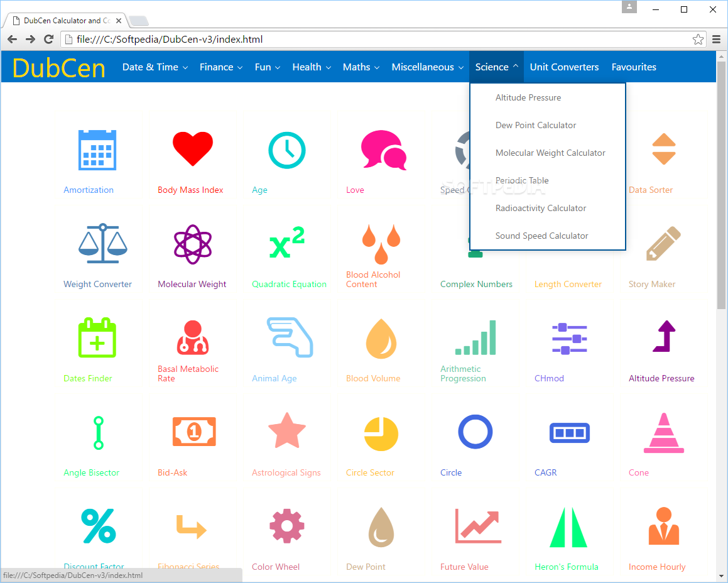Open a new browser tab
728x583 pixels.
[138, 21]
